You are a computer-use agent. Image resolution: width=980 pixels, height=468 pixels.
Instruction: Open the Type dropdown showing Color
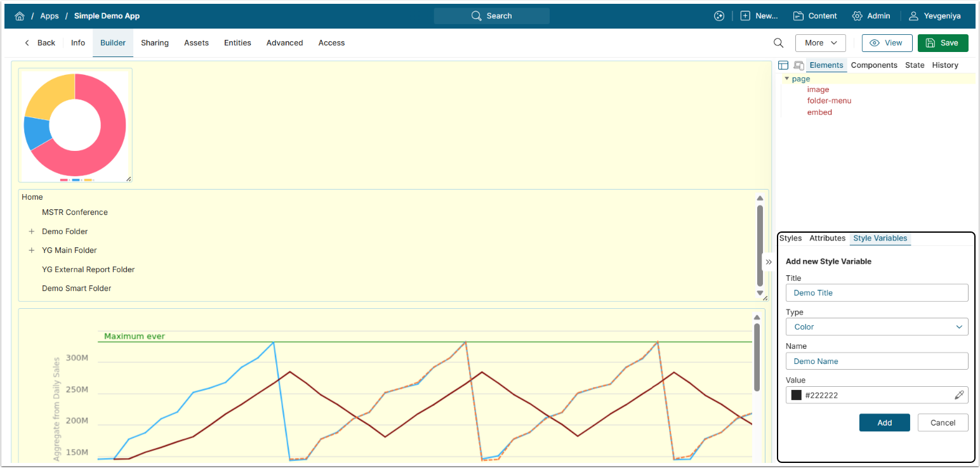point(877,327)
